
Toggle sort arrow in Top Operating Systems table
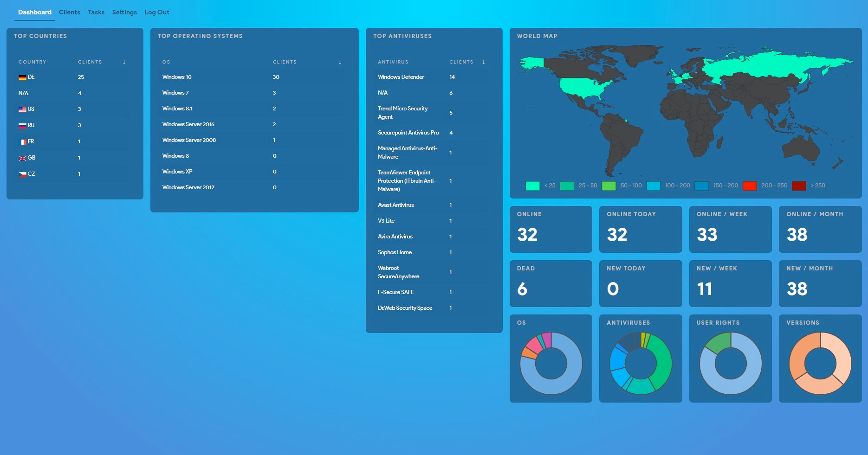340,62
